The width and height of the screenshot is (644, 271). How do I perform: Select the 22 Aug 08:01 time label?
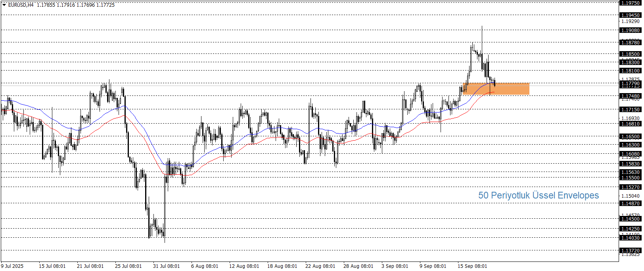[320, 266]
